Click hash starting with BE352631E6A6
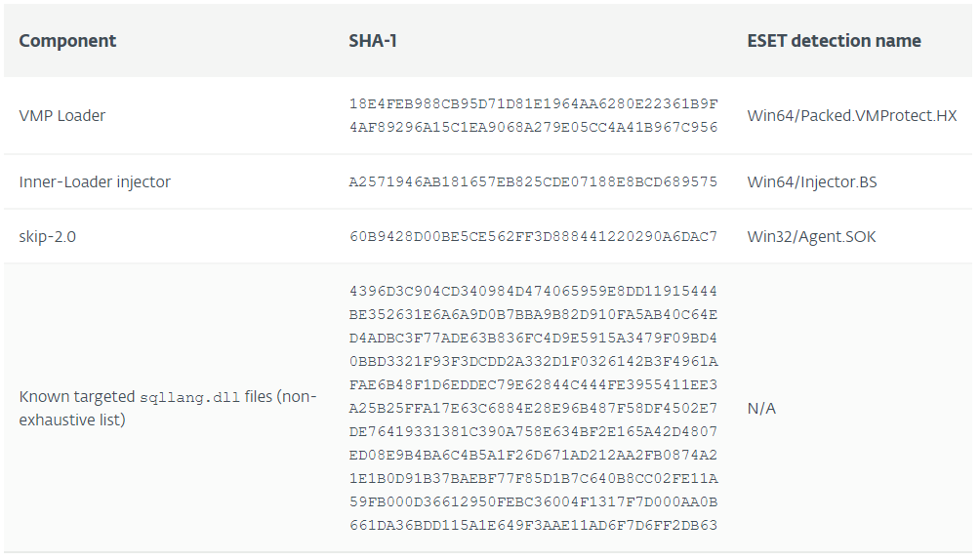 pyautogui.click(x=533, y=314)
